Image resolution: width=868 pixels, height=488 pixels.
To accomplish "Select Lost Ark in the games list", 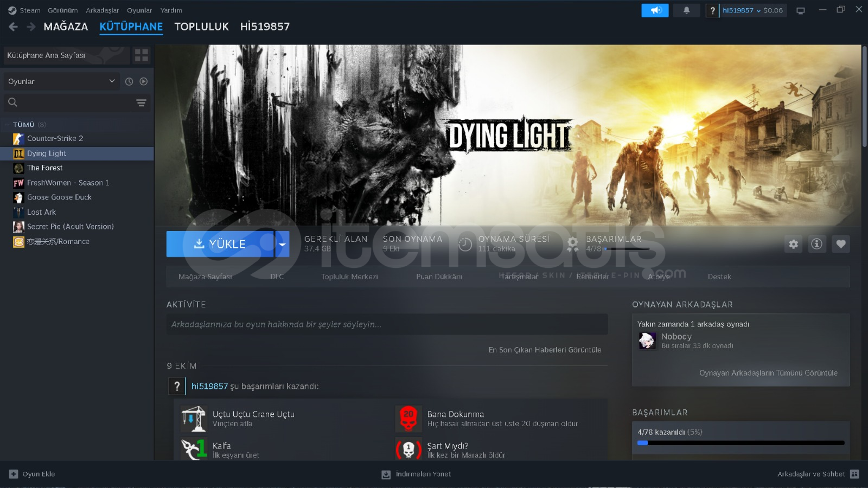I will point(41,212).
